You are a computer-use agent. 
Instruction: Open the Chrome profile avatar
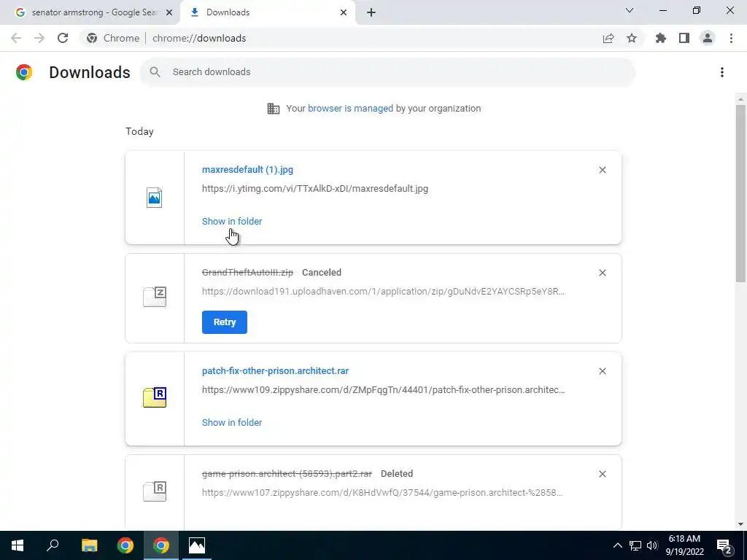click(708, 38)
